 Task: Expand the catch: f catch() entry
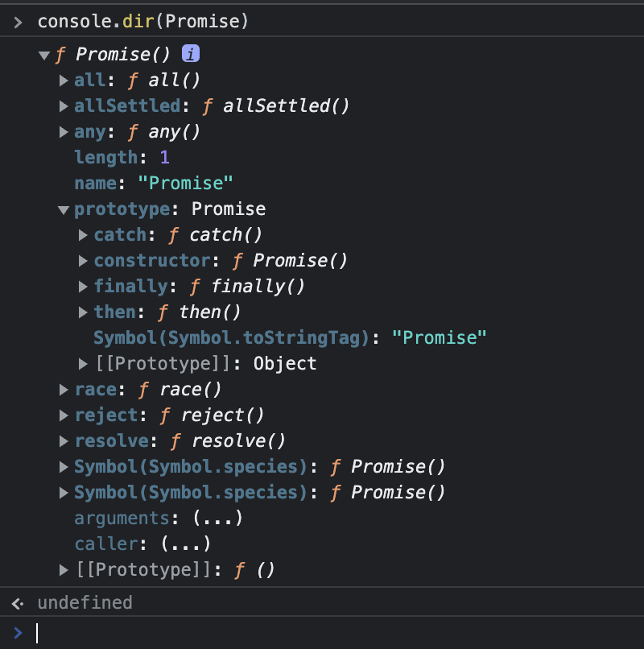83,235
